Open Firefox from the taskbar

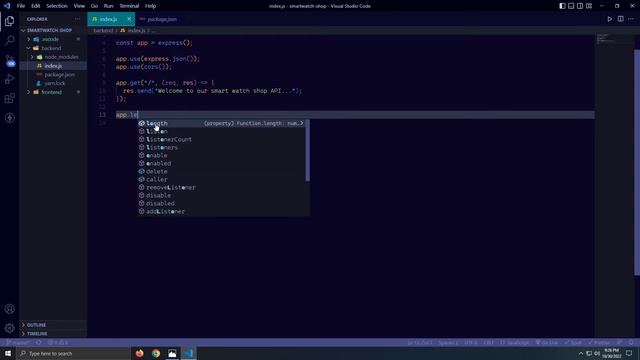[x=140, y=353]
